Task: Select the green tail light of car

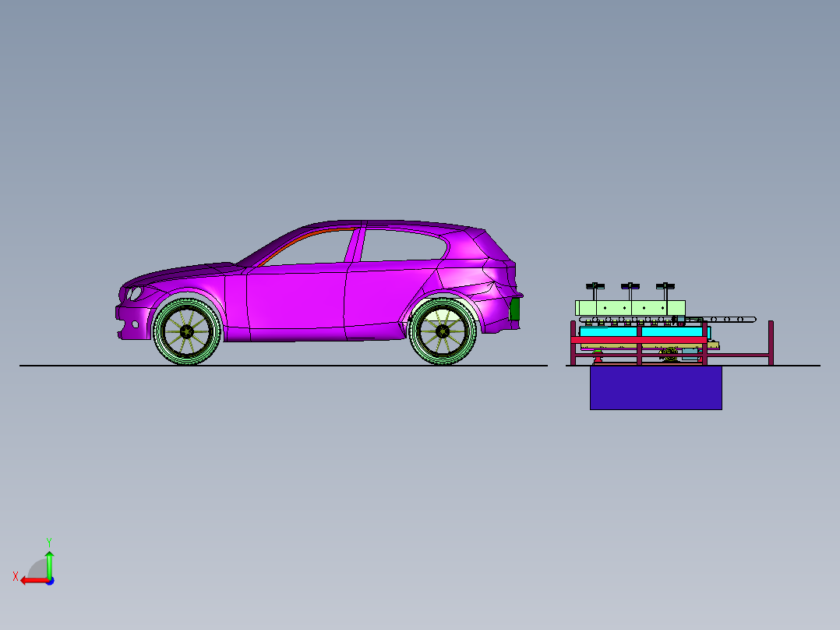Action: coord(515,310)
